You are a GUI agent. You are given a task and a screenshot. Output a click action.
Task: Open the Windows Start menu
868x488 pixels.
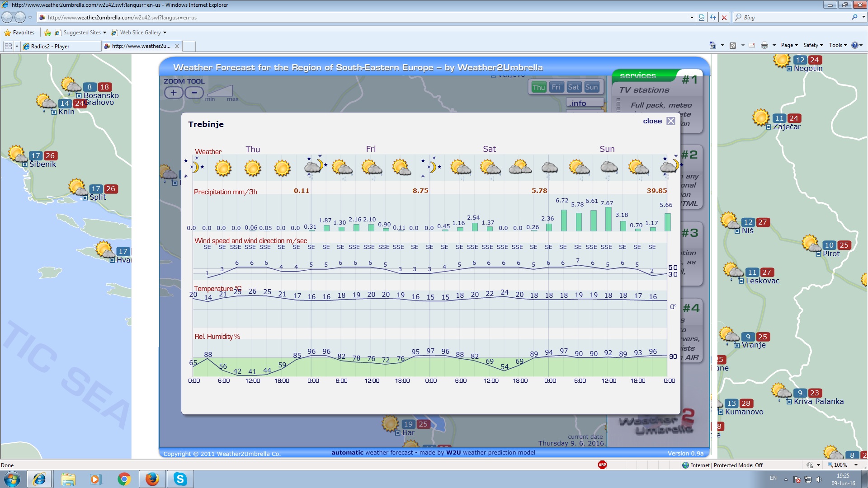pos(12,479)
